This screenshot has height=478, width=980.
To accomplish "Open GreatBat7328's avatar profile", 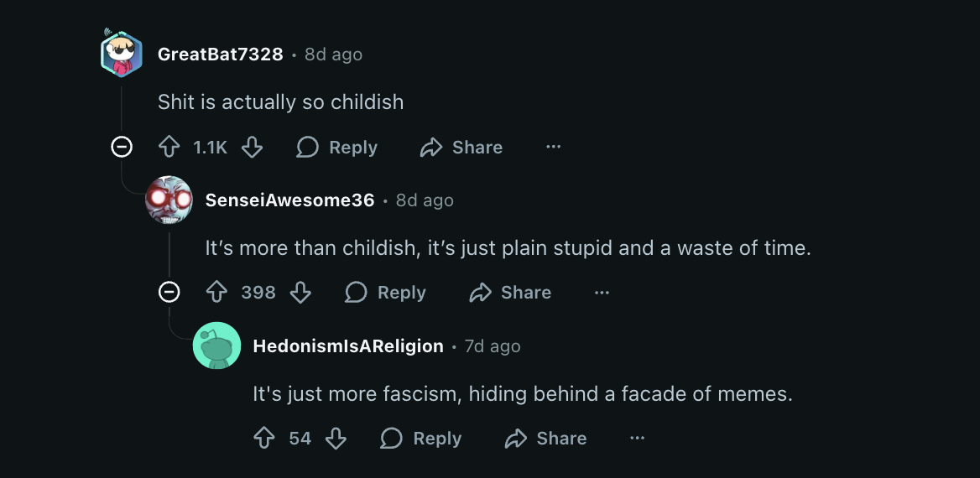I will pos(122,55).
